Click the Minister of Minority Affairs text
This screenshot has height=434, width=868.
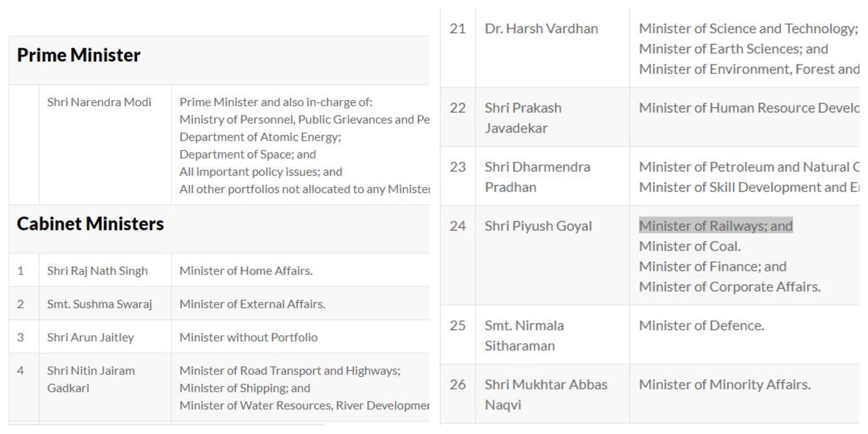(725, 385)
